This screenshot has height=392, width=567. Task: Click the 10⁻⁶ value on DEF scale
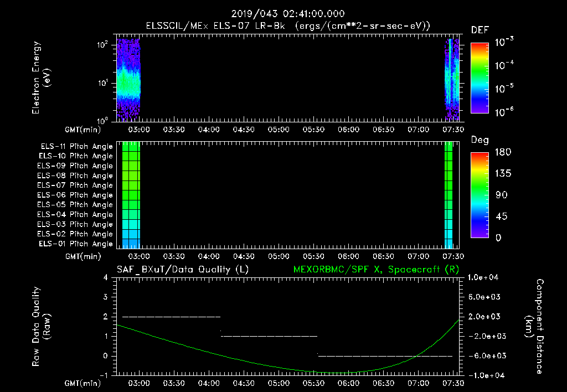coord(504,112)
